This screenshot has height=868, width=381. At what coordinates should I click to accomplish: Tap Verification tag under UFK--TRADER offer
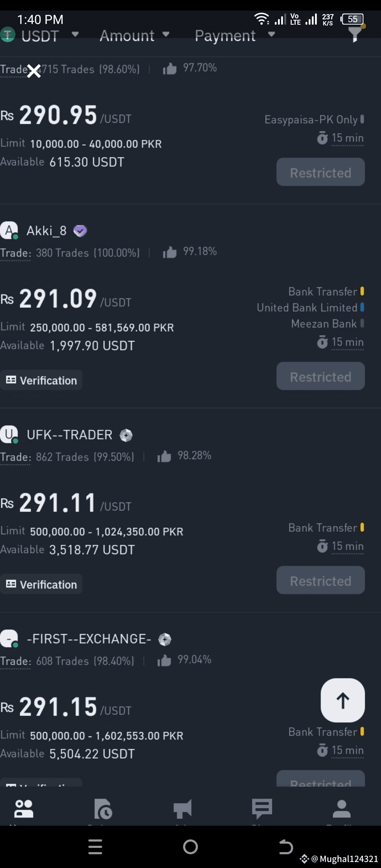[x=41, y=584]
